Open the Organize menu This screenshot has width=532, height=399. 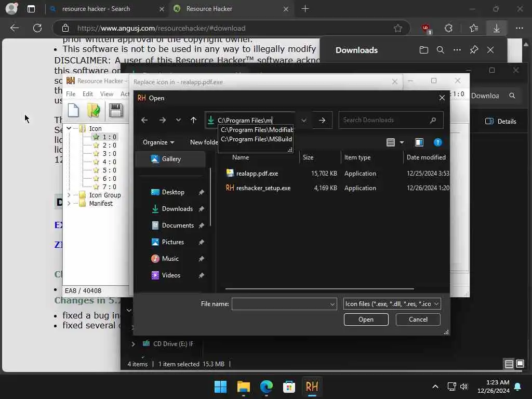[158, 142]
